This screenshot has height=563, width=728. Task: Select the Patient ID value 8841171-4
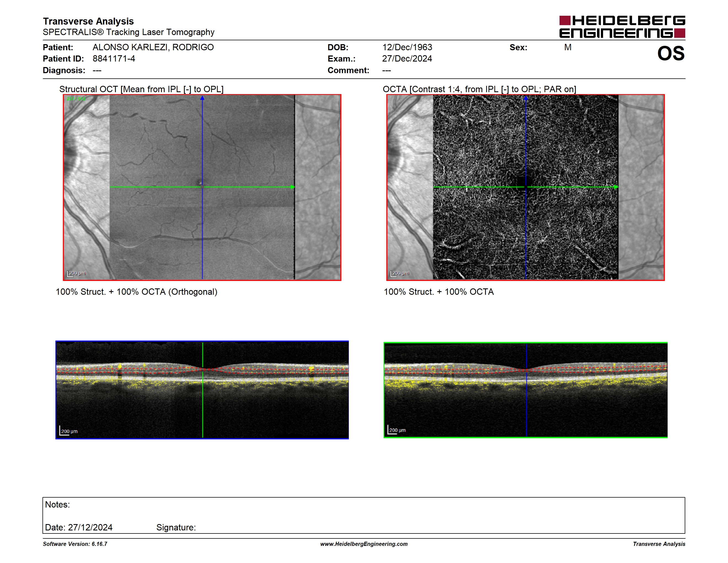point(114,59)
